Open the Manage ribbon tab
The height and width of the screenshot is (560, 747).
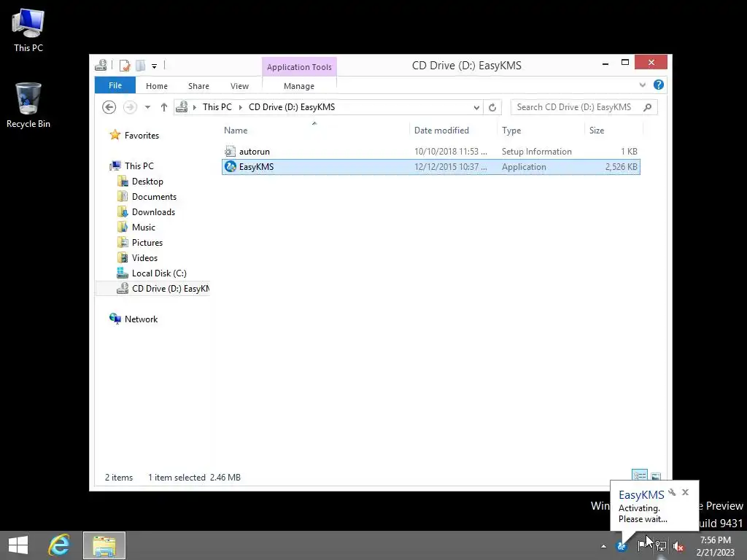(299, 86)
